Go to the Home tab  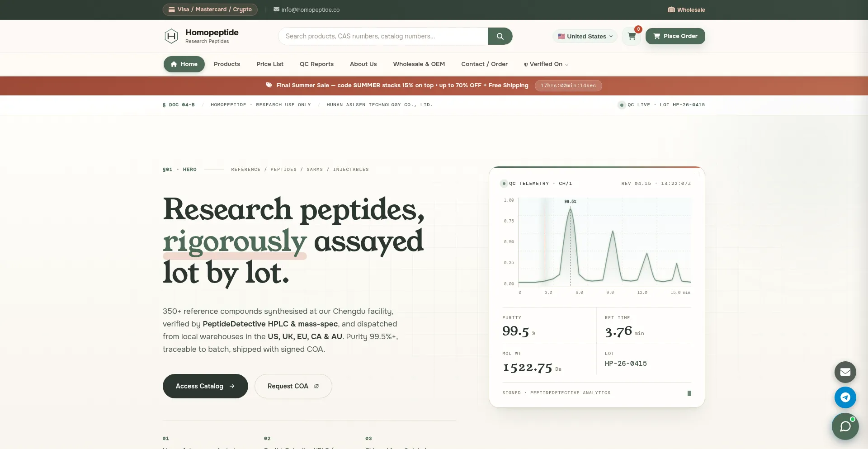point(184,64)
